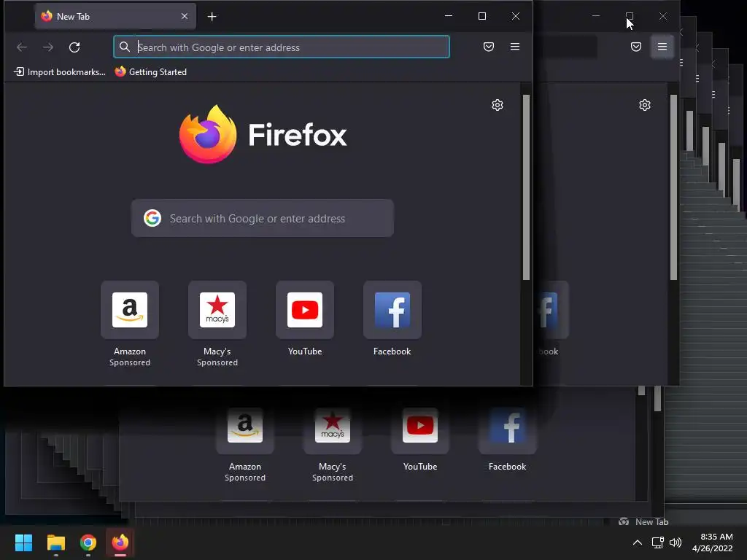Click the front window's vertical scrollbar
The height and width of the screenshot is (560, 747).
tap(526, 187)
